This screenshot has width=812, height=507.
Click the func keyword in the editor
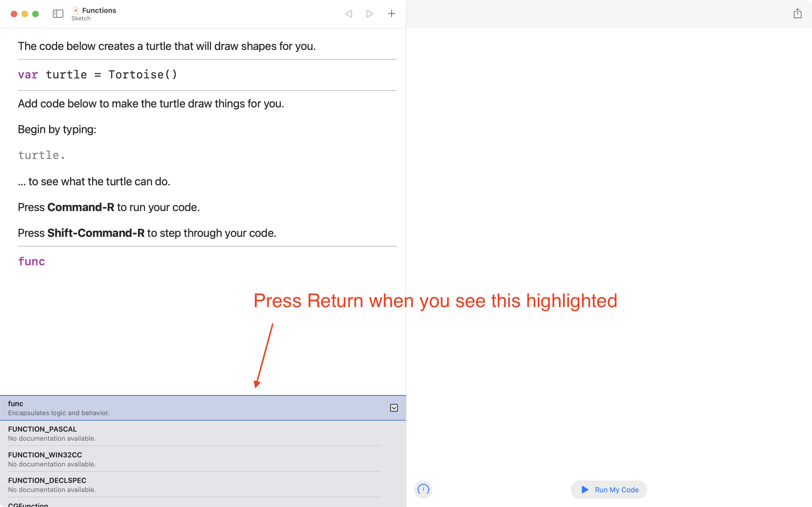click(x=31, y=261)
